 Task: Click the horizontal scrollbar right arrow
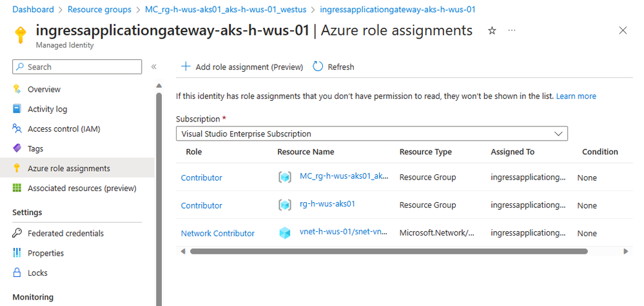click(625, 251)
